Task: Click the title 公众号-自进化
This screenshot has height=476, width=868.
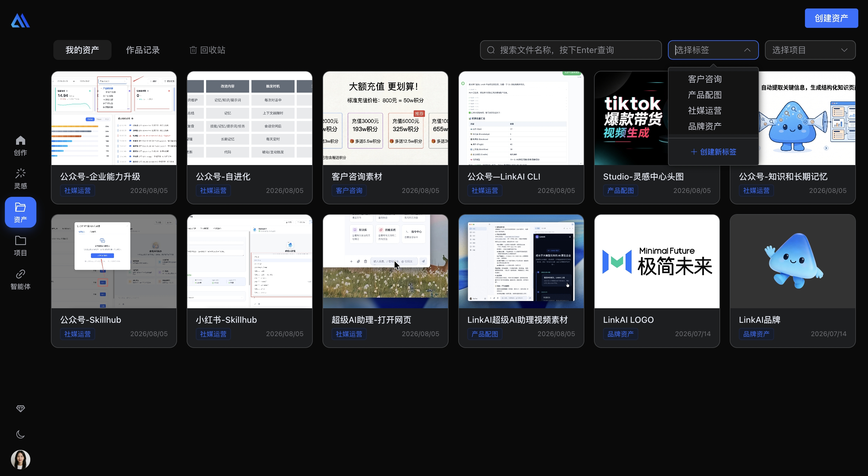Action: click(223, 177)
